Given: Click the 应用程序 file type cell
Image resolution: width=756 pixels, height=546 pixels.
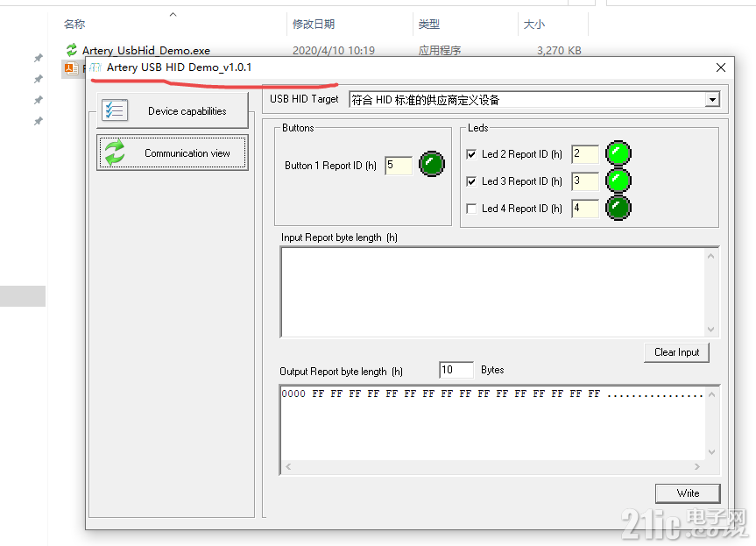Looking at the screenshot, I should pyautogui.click(x=439, y=50).
